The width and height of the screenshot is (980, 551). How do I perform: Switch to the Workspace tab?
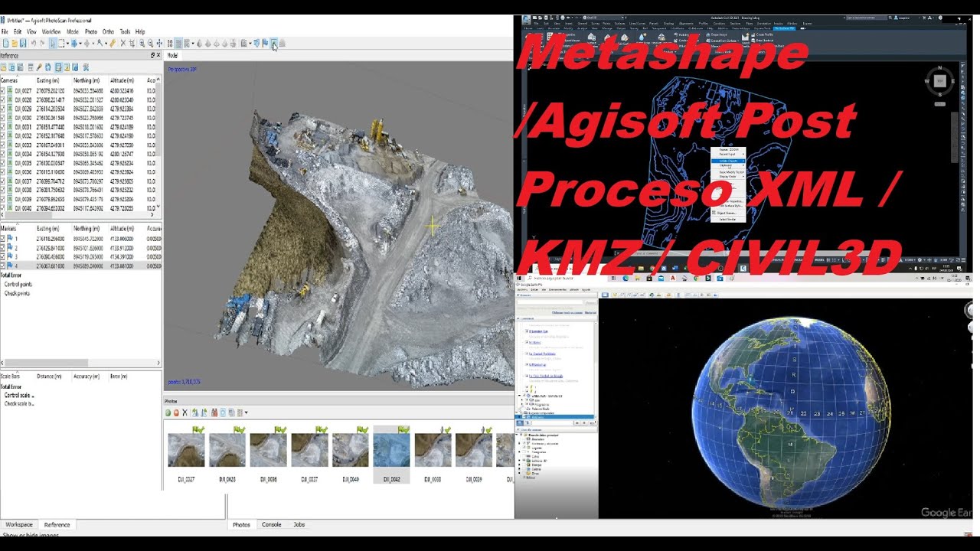(19, 525)
